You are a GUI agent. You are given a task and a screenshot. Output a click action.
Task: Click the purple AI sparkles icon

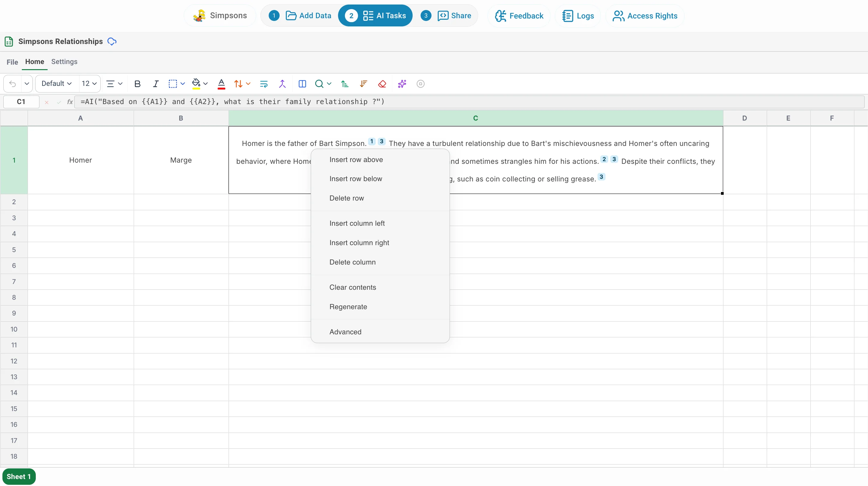pyautogui.click(x=402, y=84)
